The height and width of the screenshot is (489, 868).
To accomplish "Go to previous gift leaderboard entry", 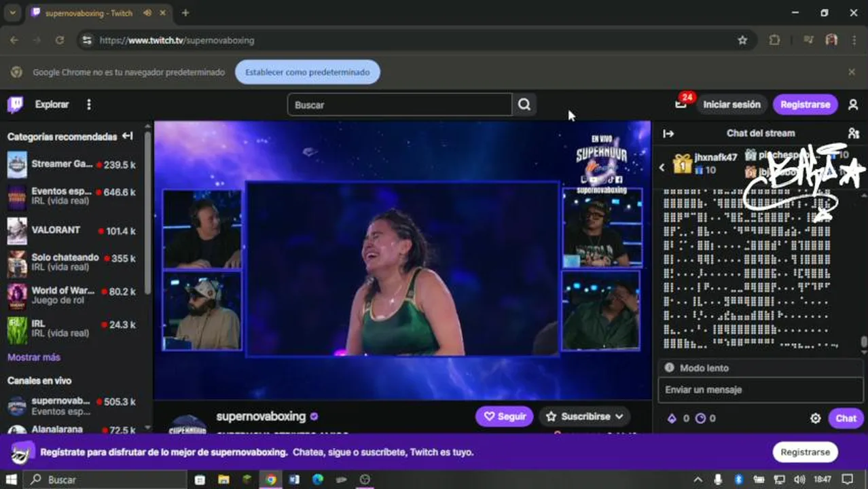I will click(662, 168).
